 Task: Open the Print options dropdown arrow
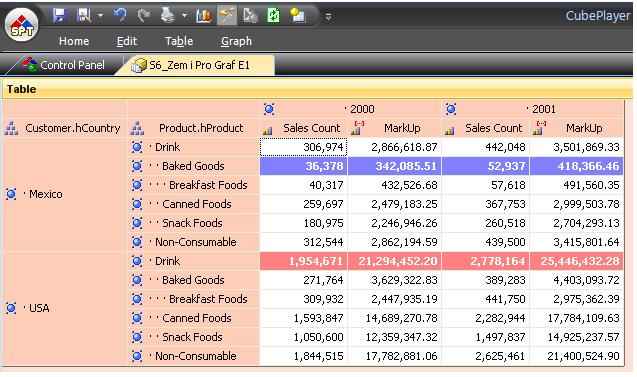pyautogui.click(x=184, y=16)
